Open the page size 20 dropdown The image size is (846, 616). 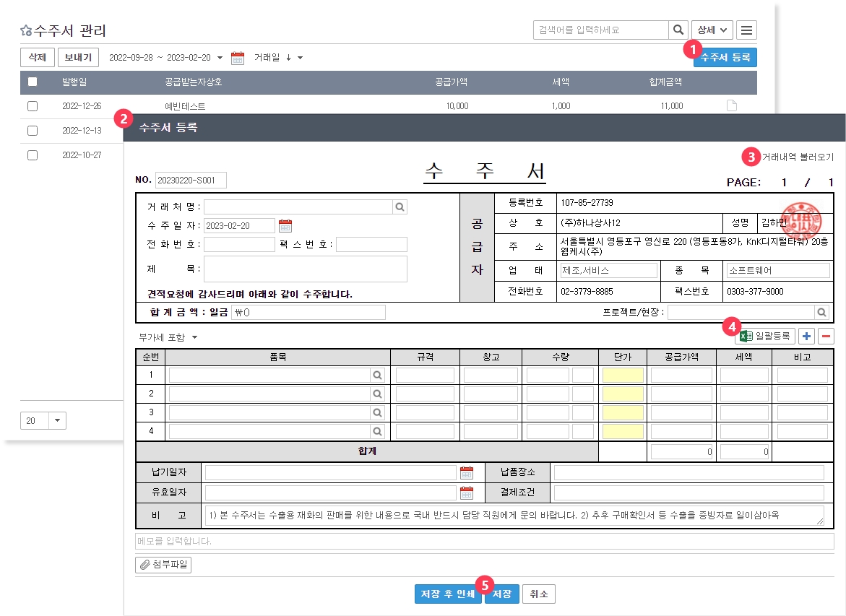point(57,421)
